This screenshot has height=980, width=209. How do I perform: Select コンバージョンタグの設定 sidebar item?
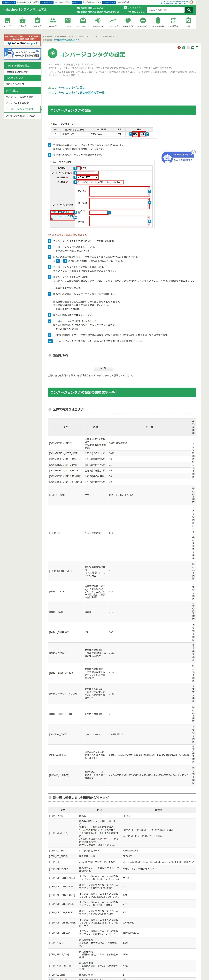22,109
